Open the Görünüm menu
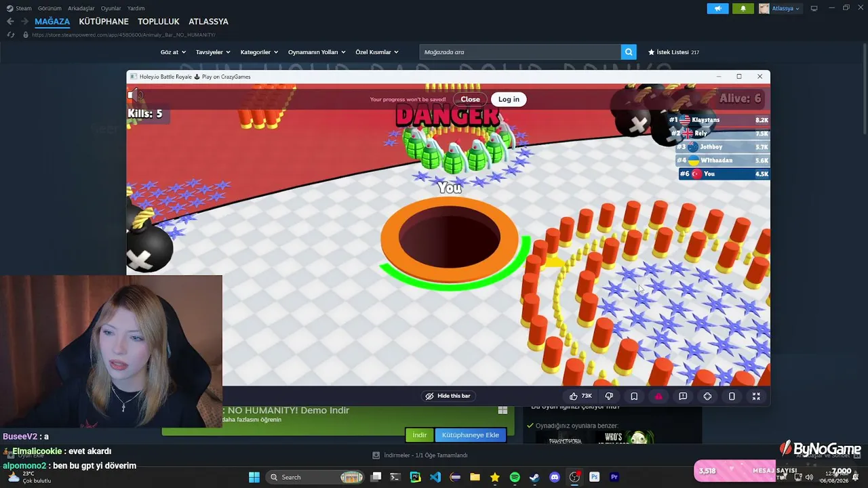 click(50, 8)
